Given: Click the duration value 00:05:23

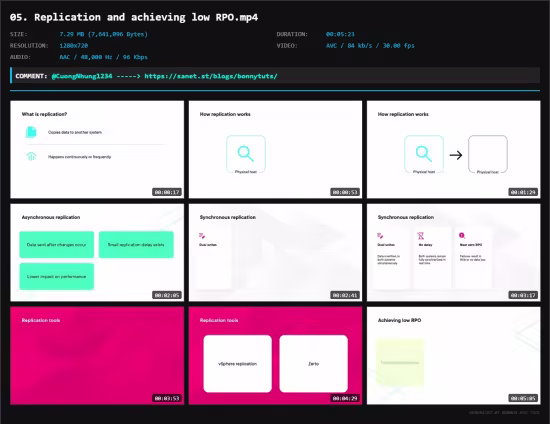Looking at the screenshot, I should (340, 34).
